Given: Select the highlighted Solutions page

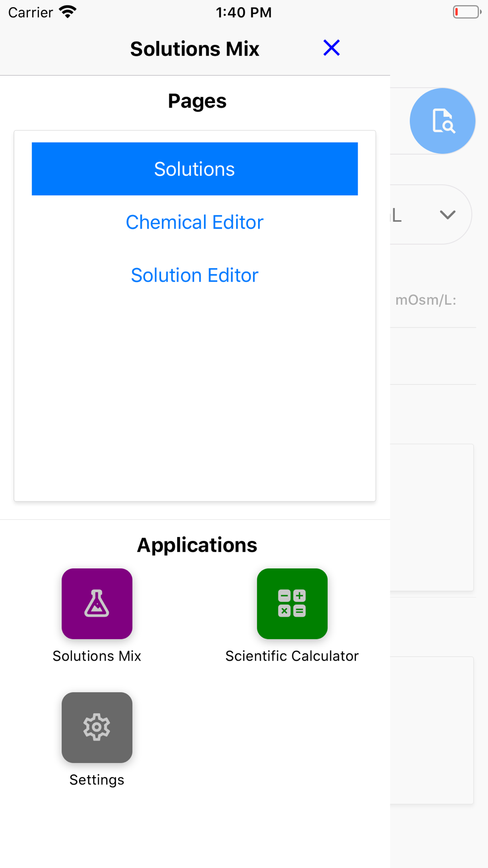Looking at the screenshot, I should (195, 169).
